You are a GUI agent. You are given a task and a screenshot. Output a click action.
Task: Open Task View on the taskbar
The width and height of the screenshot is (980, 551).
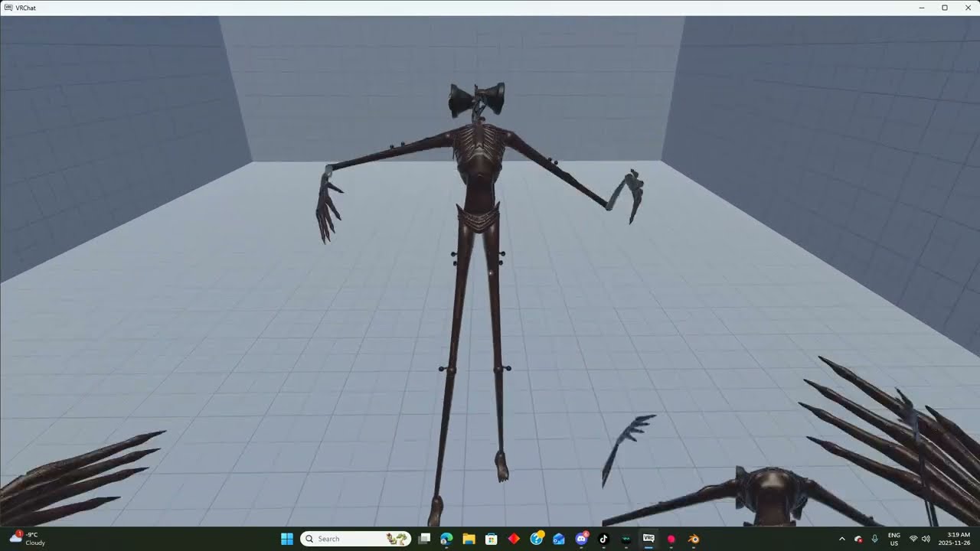click(x=424, y=539)
